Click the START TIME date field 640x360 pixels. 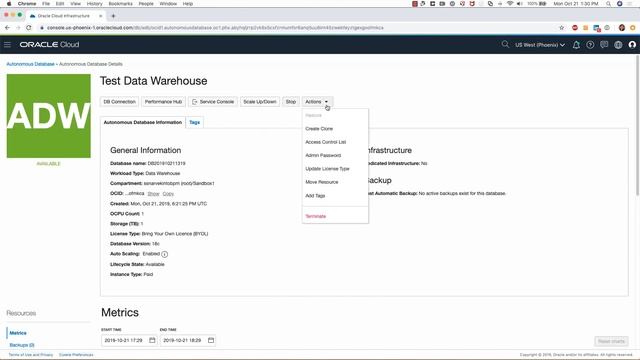[129, 340]
